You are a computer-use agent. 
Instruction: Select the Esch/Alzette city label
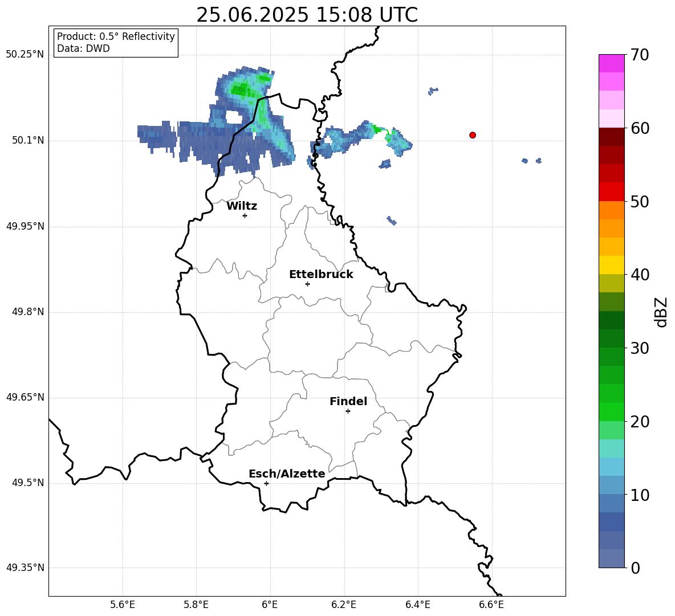[287, 474]
